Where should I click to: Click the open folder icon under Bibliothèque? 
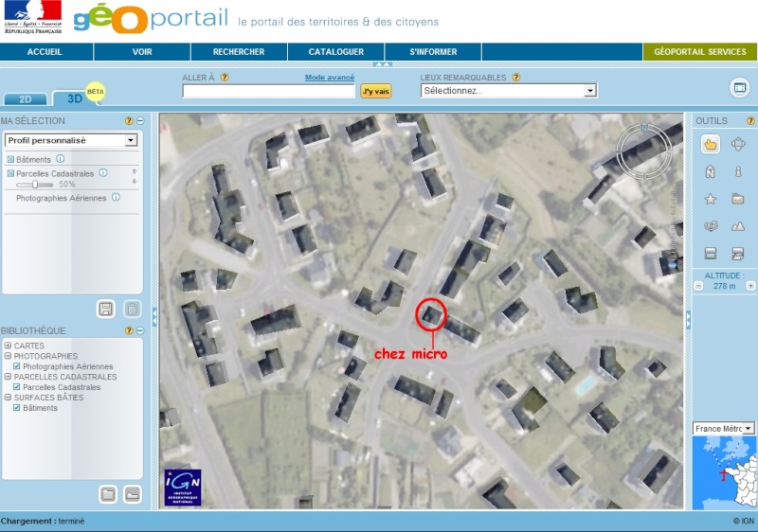pyautogui.click(x=132, y=494)
